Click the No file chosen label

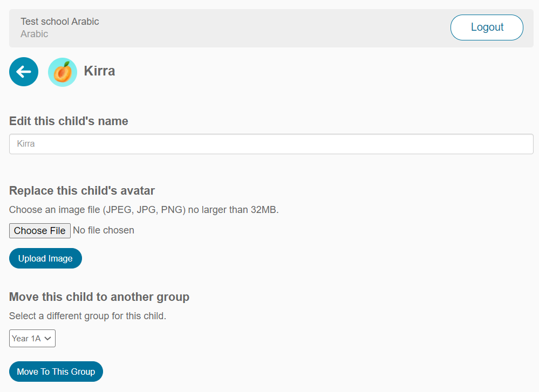103,230
